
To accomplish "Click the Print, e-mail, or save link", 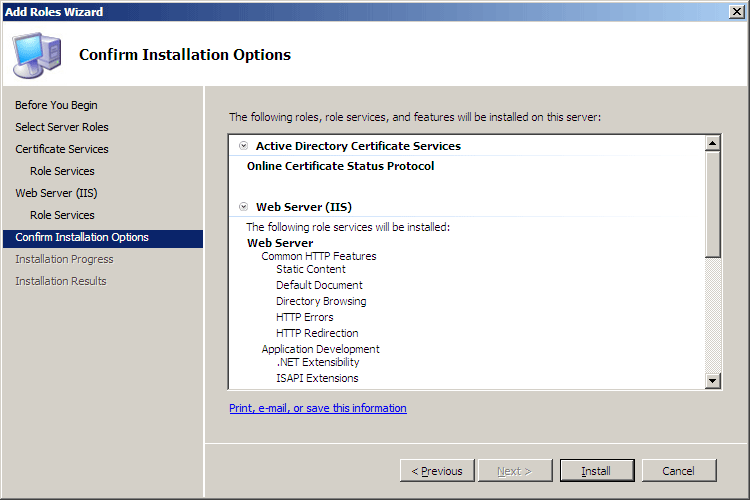I will coord(318,408).
